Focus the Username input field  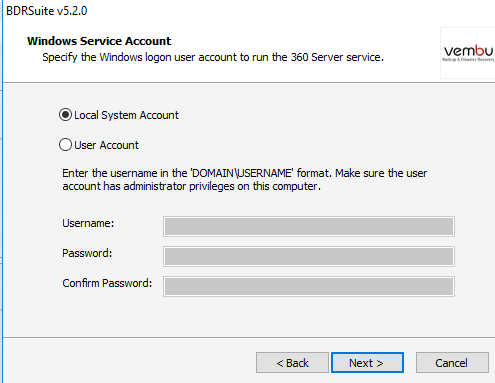[x=309, y=227]
